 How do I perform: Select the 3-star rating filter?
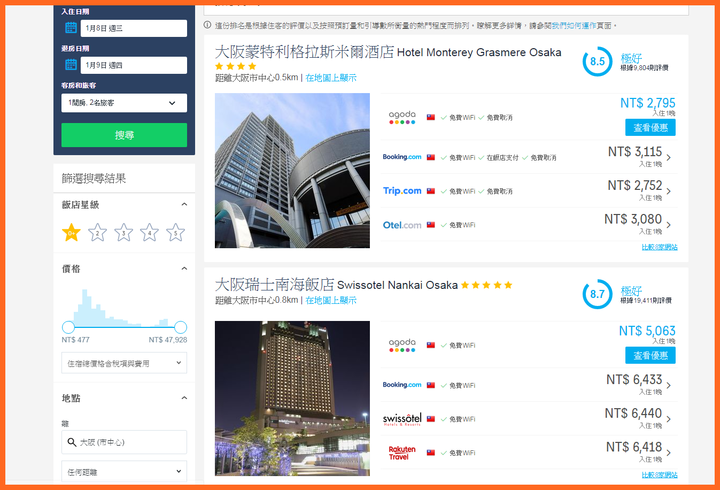point(124,232)
